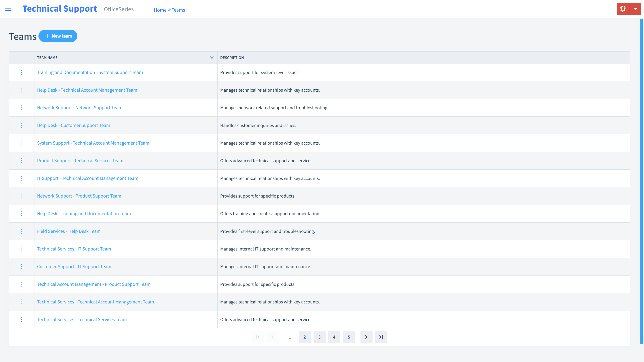Navigate to page 3 in pagination

pyautogui.click(x=319, y=337)
